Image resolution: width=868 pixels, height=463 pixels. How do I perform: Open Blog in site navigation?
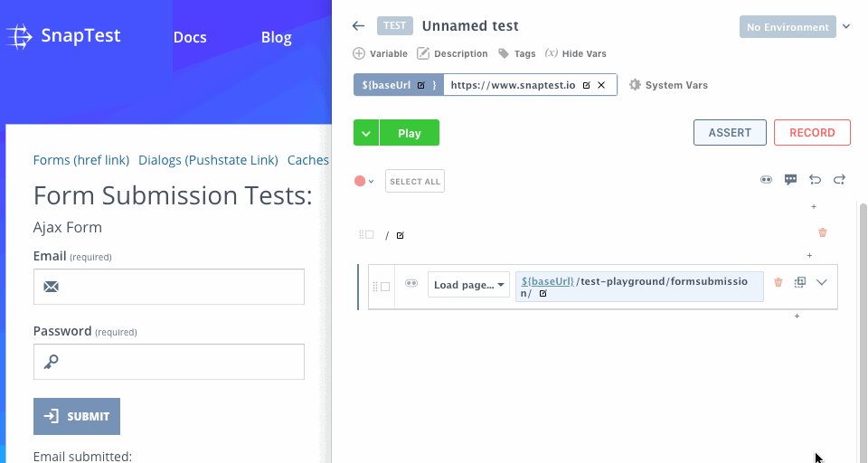click(277, 37)
